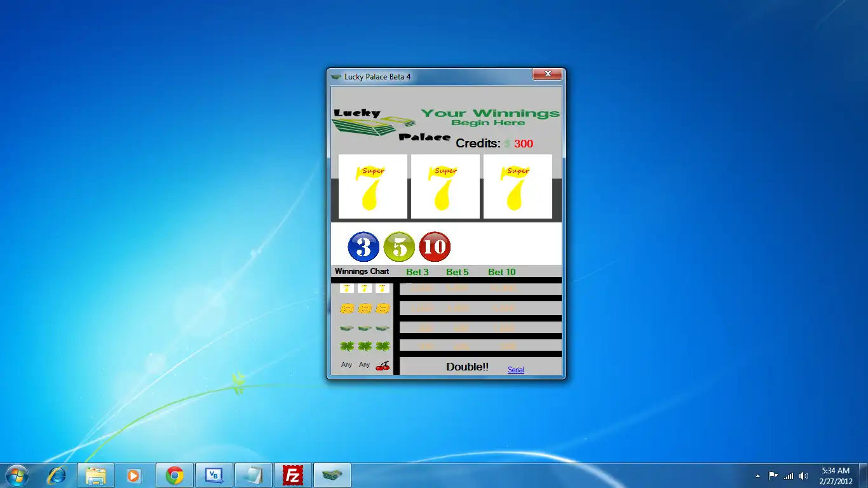
Task: Launch Internet Explorer from the taskbar
Action: pos(57,475)
